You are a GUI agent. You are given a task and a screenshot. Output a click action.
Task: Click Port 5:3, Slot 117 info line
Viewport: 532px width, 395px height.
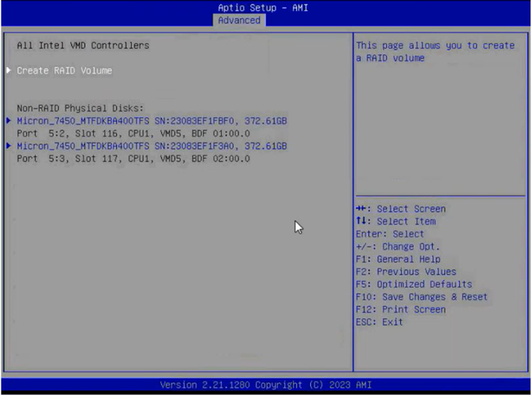point(133,158)
